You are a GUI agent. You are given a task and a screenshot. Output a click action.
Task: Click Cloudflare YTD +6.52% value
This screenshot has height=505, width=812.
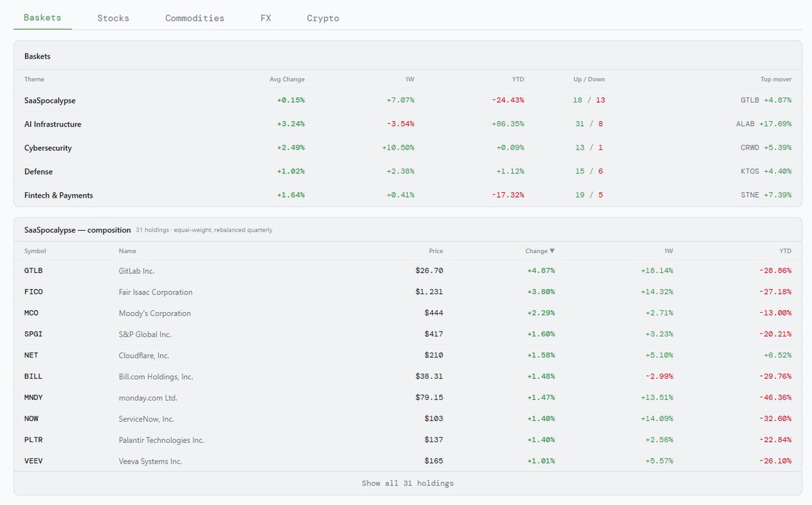pyautogui.click(x=777, y=355)
